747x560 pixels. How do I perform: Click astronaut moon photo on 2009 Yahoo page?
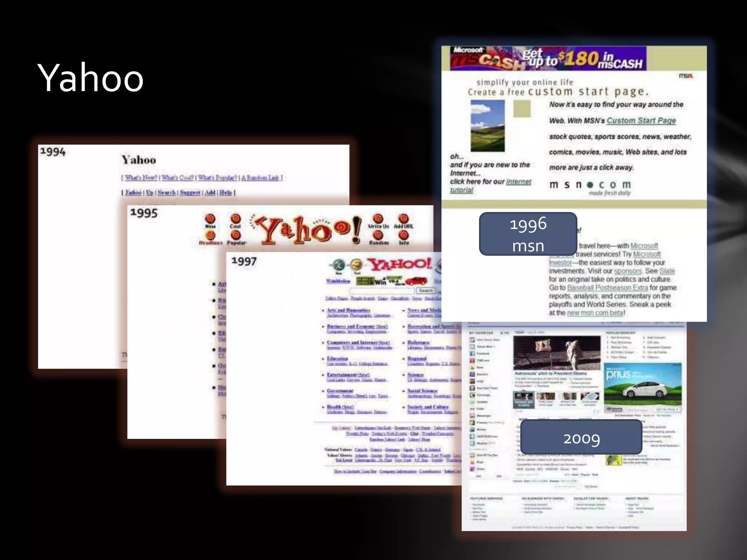[557, 353]
